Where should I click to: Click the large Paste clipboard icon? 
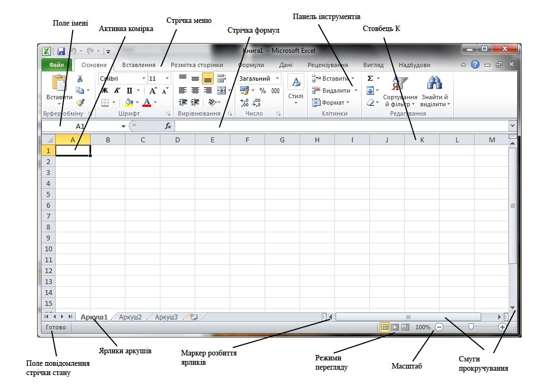59,83
